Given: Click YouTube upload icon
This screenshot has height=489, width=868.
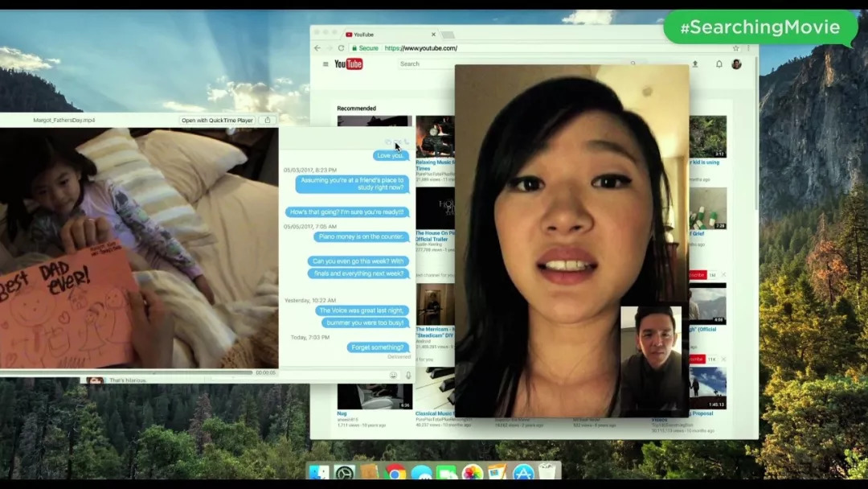Looking at the screenshot, I should tap(694, 64).
